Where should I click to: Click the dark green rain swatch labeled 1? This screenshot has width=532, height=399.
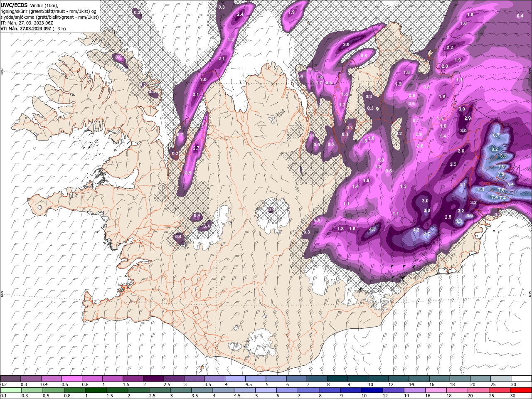tap(96, 390)
